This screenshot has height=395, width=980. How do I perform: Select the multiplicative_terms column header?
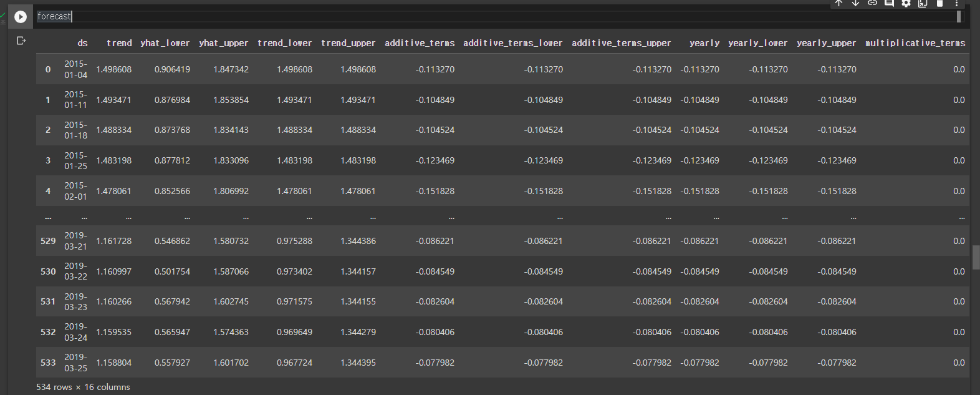click(x=915, y=43)
